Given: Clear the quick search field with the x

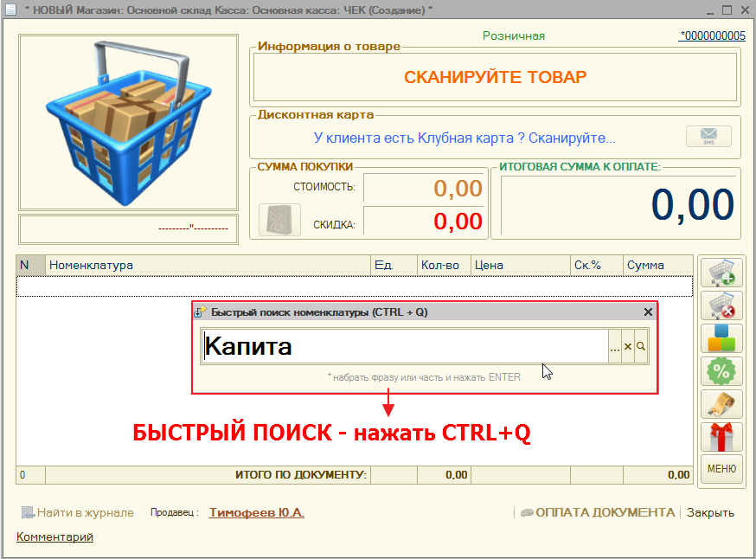Looking at the screenshot, I should coord(628,346).
